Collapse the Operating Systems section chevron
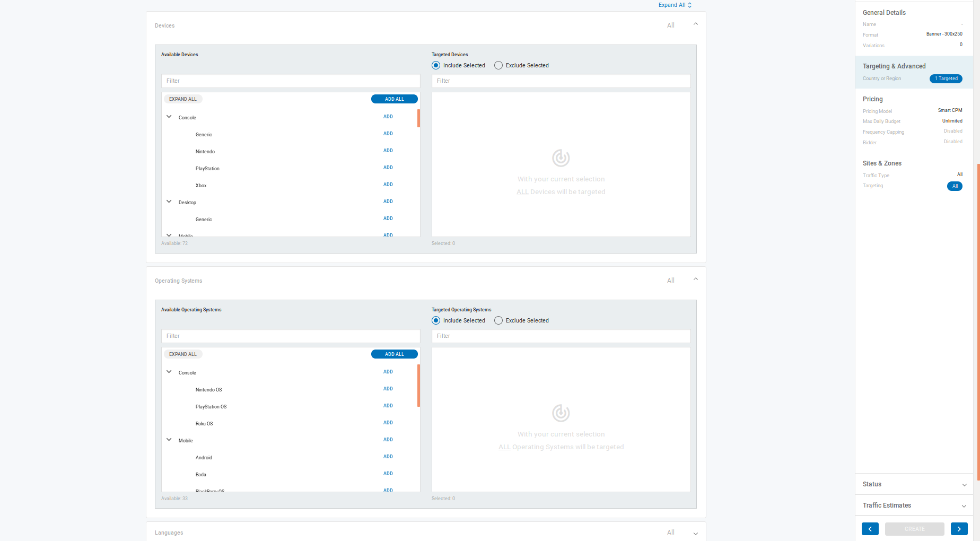 pos(695,280)
